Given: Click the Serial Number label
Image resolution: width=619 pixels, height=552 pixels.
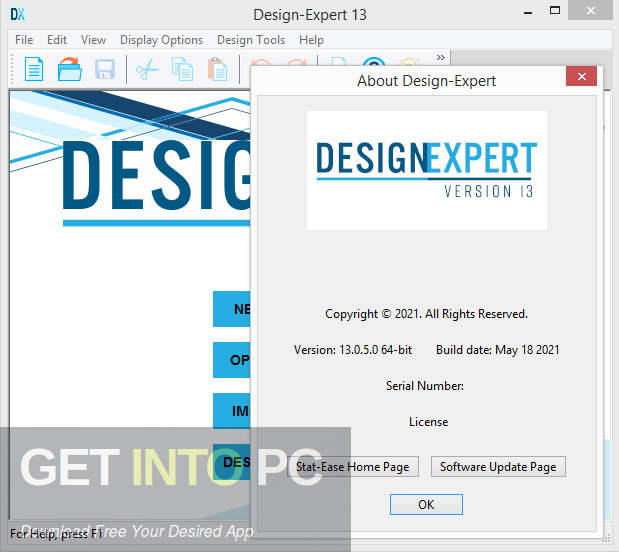Looking at the screenshot, I should [425, 386].
